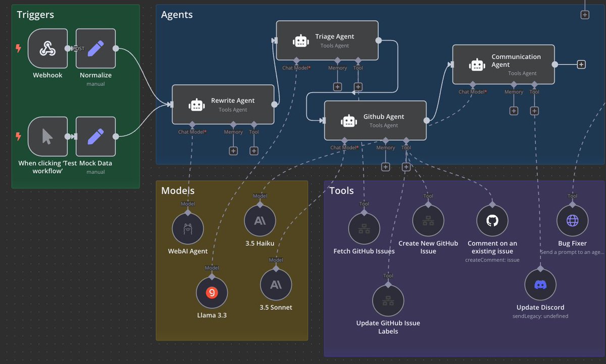Screen dimensions: 606x364
Task: Click the POST label on Webhook connection
Action: tap(79, 48)
